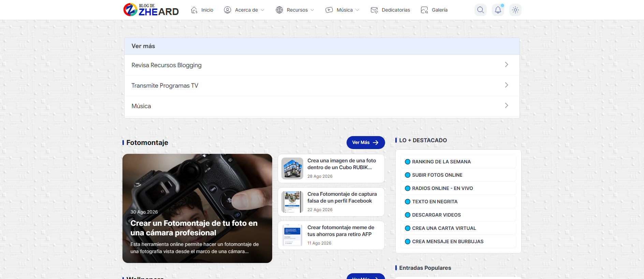Open 'Crea una imagen de una foto' post title
Viewport: 644px width, 279px height.
coord(342,164)
